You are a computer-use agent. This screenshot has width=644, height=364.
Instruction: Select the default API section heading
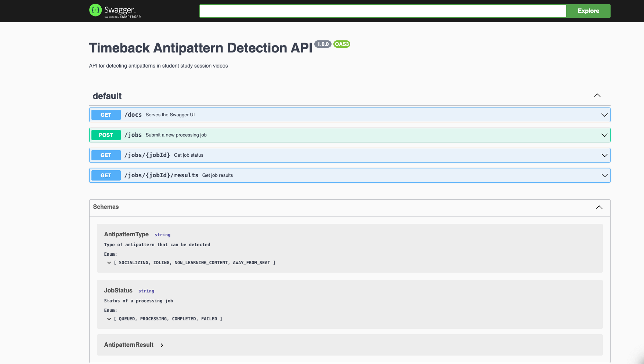[x=106, y=96]
